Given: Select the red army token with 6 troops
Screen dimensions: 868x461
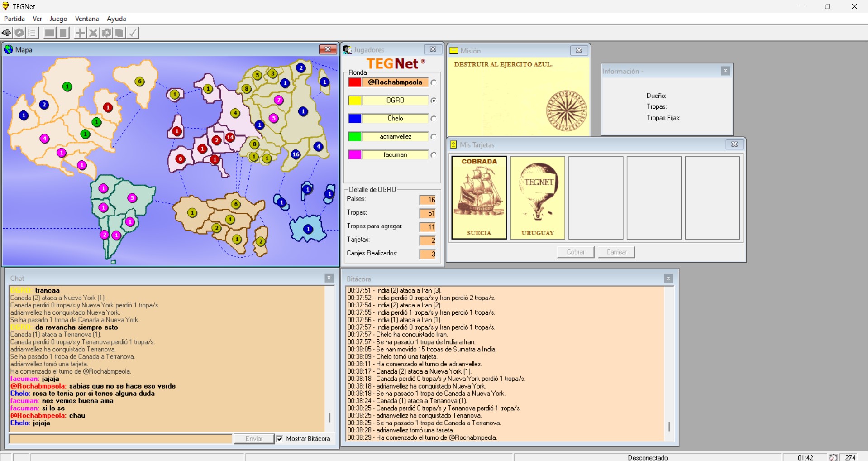Looking at the screenshot, I should 180,159.
